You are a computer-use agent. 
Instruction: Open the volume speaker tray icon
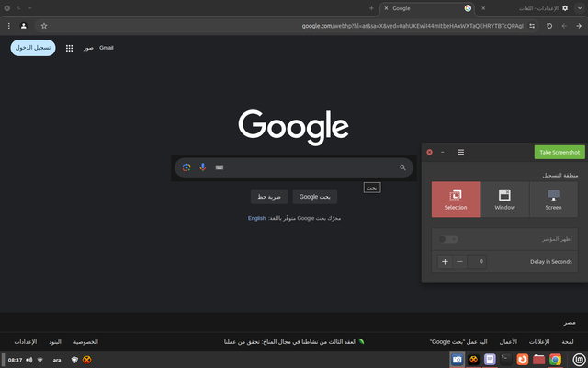point(29,360)
